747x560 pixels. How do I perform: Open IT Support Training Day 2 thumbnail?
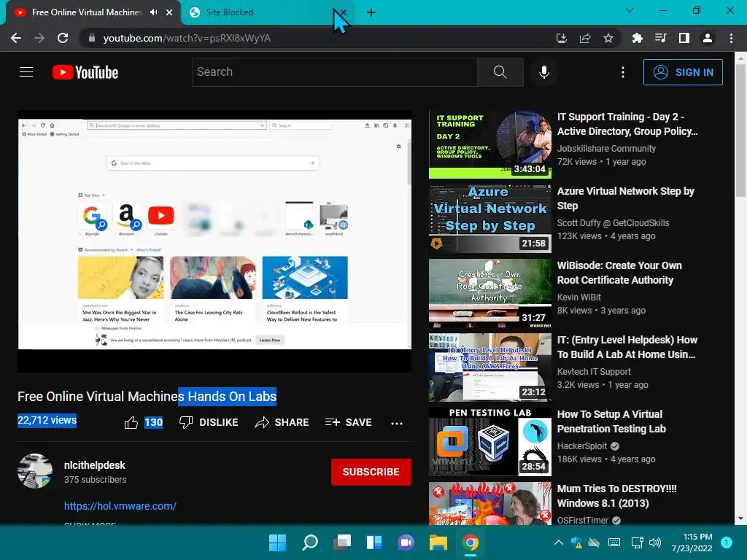point(489,144)
